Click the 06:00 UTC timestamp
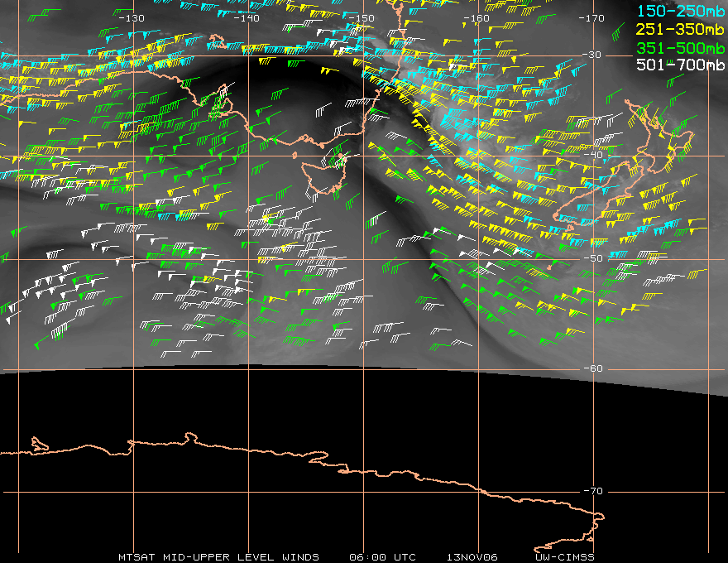The height and width of the screenshot is (563, 728). [382, 557]
